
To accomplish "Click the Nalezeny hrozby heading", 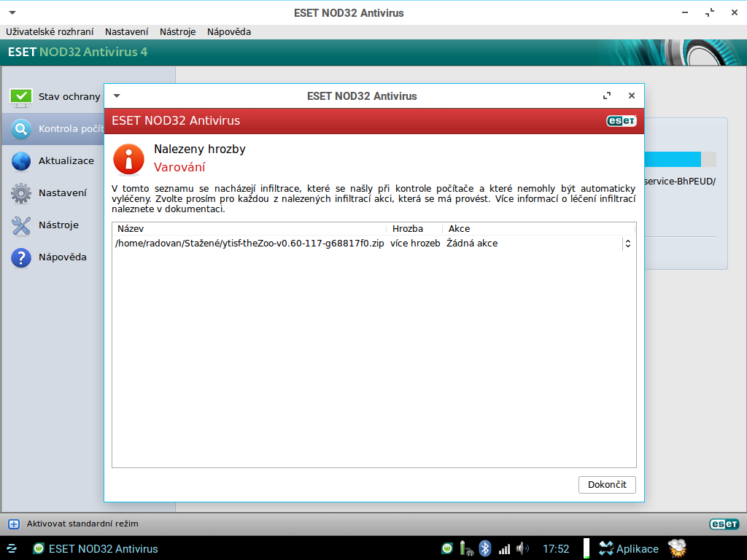I will point(200,149).
